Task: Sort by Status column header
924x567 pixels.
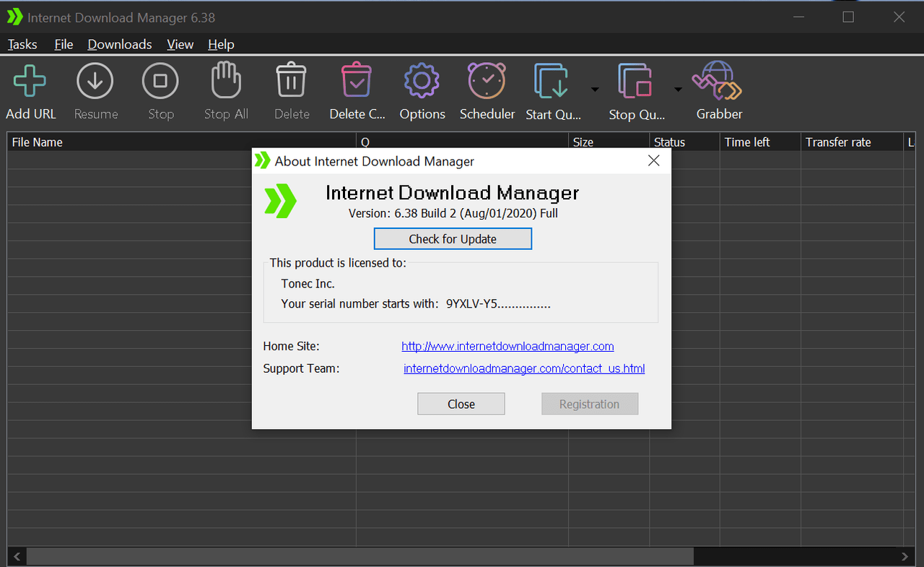Action: pyautogui.click(x=684, y=142)
